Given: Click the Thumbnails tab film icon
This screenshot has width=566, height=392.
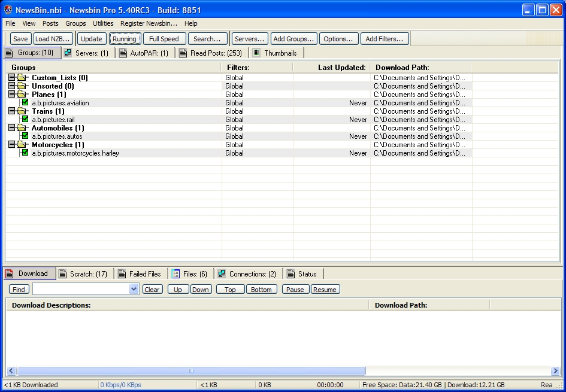Looking at the screenshot, I should coord(256,53).
